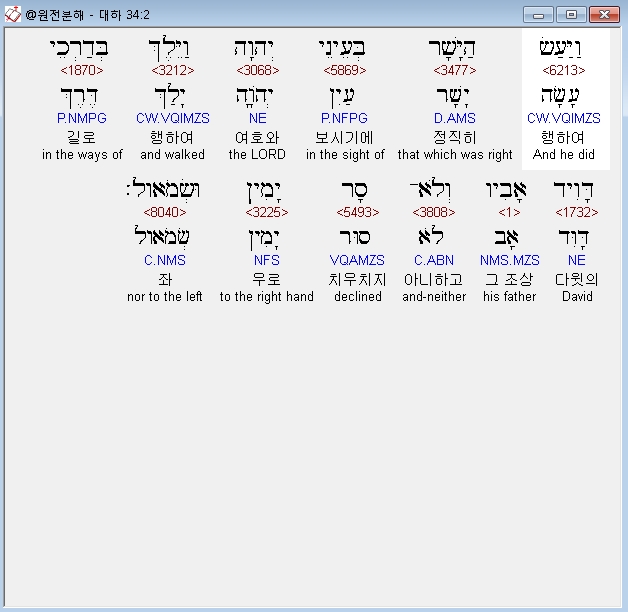This screenshot has width=628, height=612.
Task: Click Strong's number <5869>
Action: (344, 70)
